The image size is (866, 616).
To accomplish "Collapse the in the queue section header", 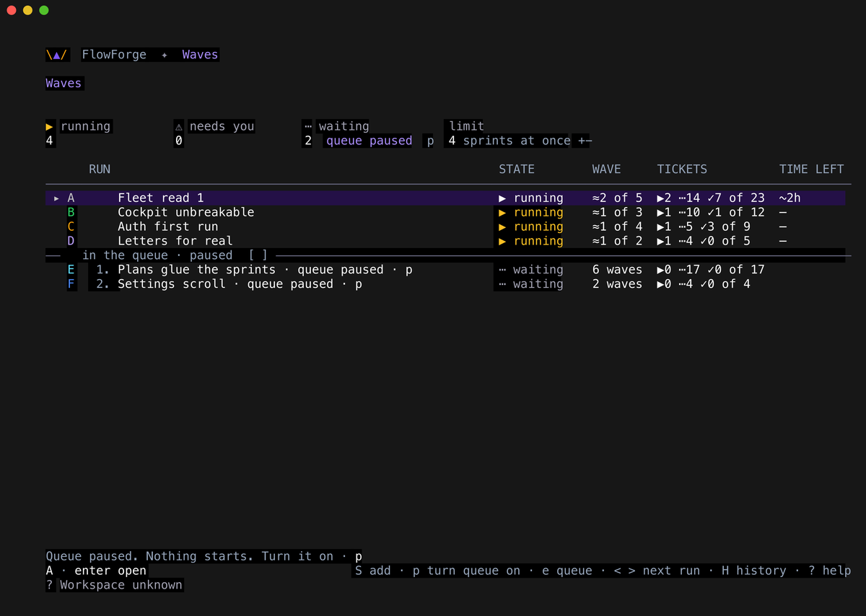I will tap(157, 255).
